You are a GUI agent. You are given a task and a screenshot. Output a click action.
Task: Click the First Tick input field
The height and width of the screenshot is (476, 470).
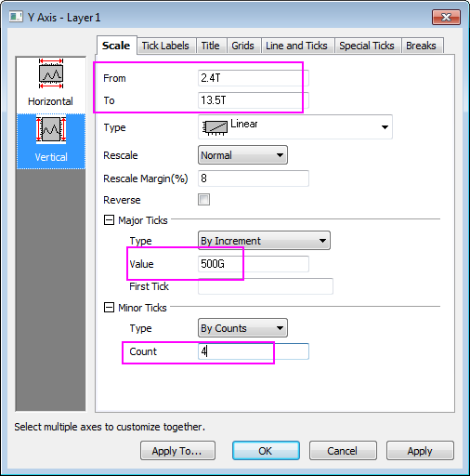pos(266,286)
